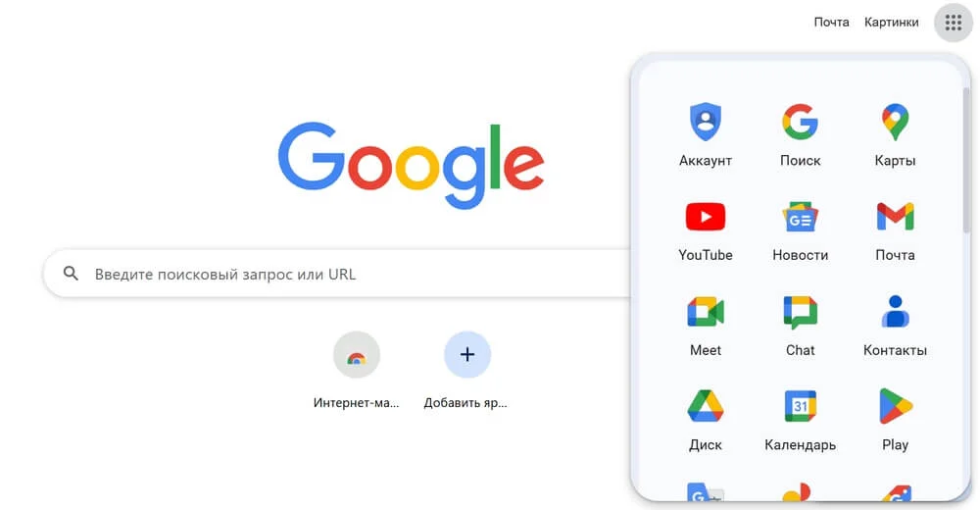Image resolution: width=980 pixels, height=510 pixels.
Task: Open the Интернет-магазин shortcut tile
Action: pos(357,369)
